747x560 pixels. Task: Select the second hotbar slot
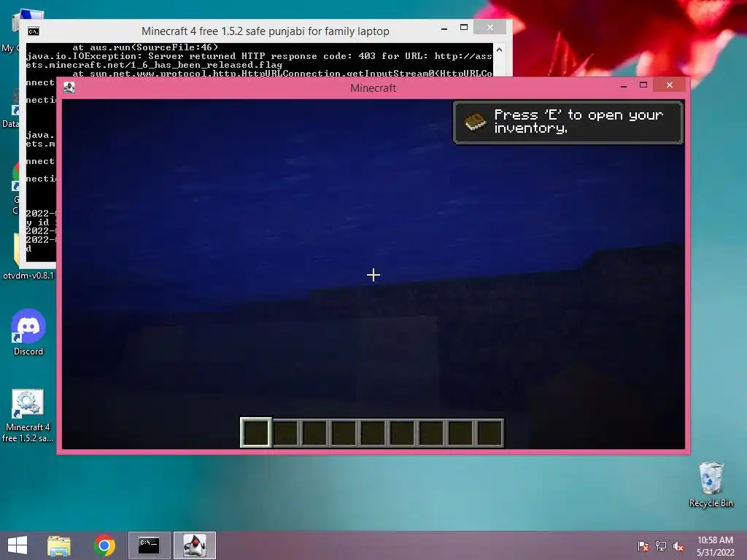(x=286, y=433)
